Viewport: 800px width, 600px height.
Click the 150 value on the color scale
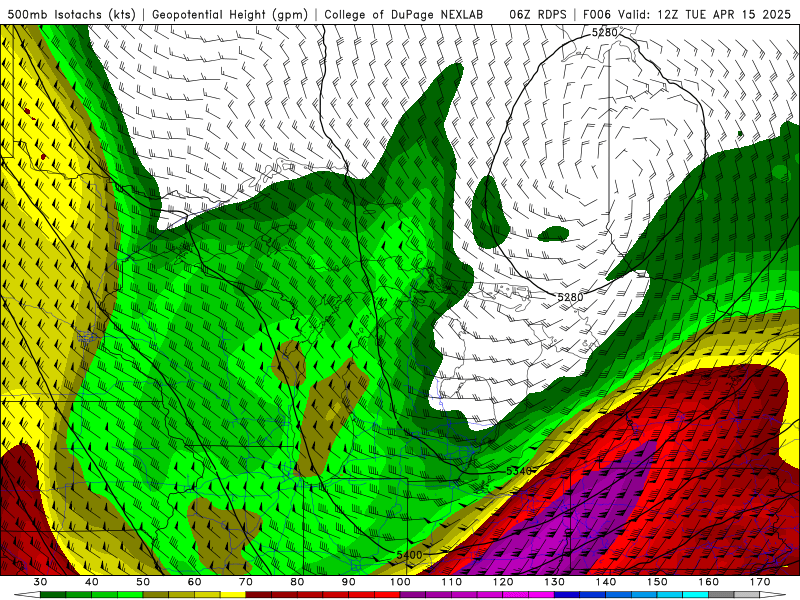(x=657, y=582)
